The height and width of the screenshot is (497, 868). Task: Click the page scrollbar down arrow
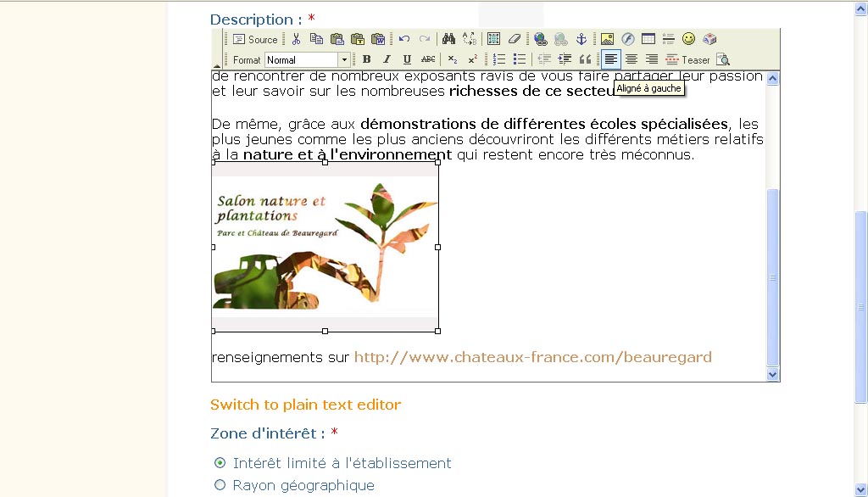click(861, 490)
